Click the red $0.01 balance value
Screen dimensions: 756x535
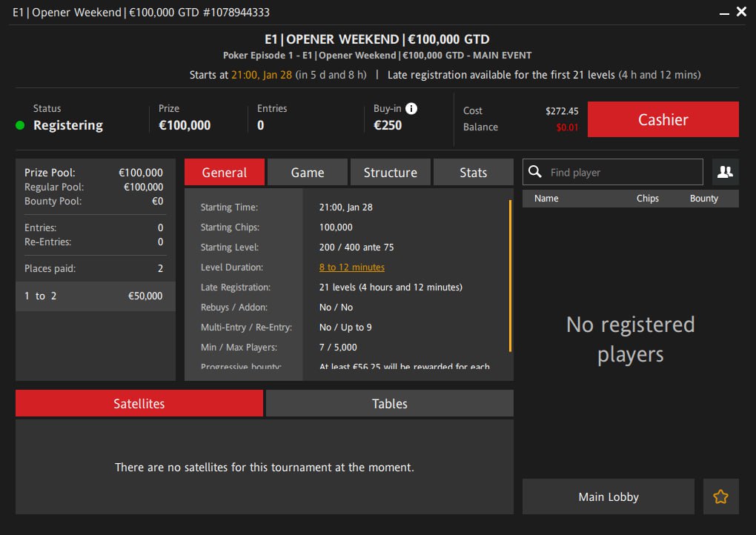pyautogui.click(x=567, y=127)
